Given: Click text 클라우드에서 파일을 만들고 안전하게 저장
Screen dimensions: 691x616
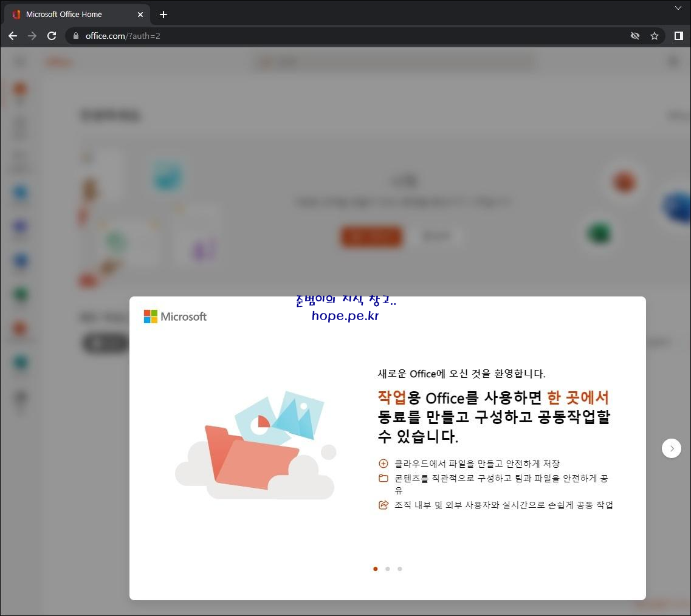Looking at the screenshot, I should pos(477,464).
